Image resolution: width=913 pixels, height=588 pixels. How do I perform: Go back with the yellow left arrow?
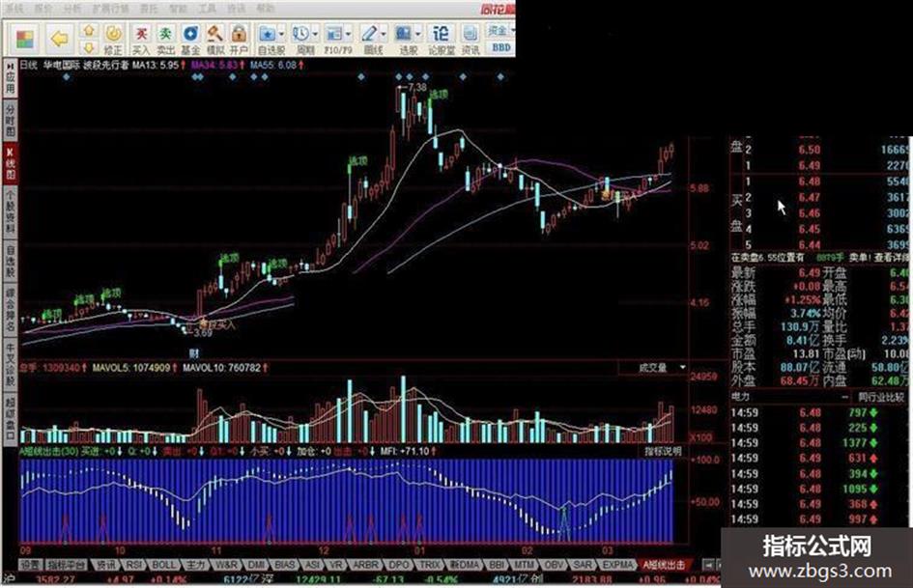(59, 39)
